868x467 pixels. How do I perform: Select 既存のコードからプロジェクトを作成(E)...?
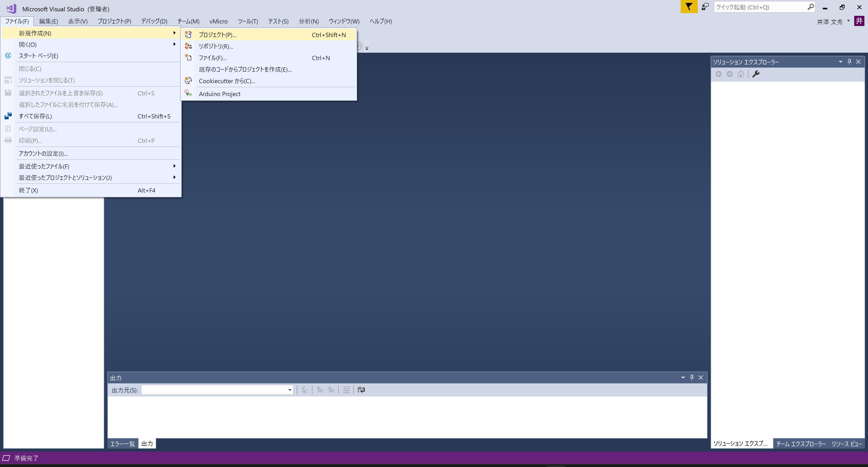pyautogui.click(x=269, y=69)
